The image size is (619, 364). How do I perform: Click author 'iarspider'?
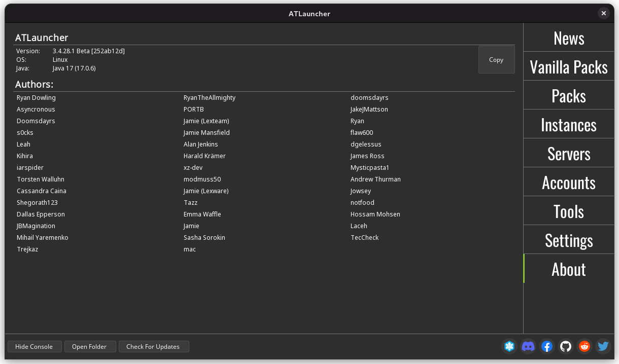point(30,168)
